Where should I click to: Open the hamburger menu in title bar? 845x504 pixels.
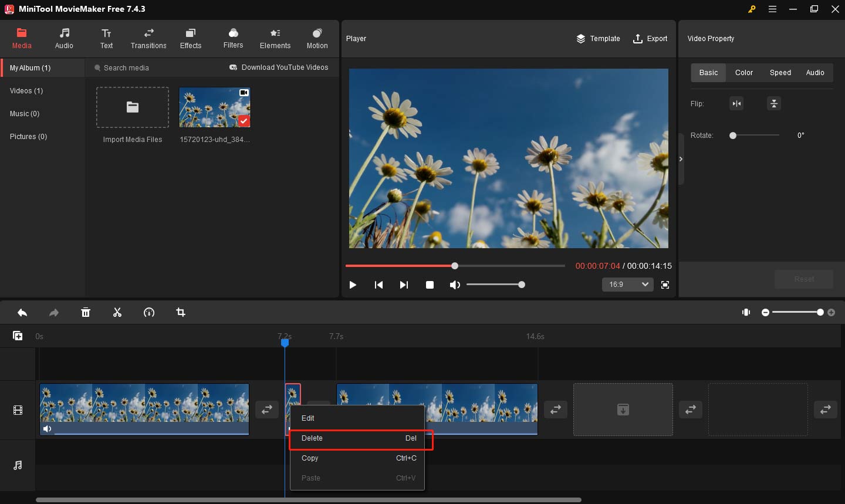pyautogui.click(x=772, y=9)
